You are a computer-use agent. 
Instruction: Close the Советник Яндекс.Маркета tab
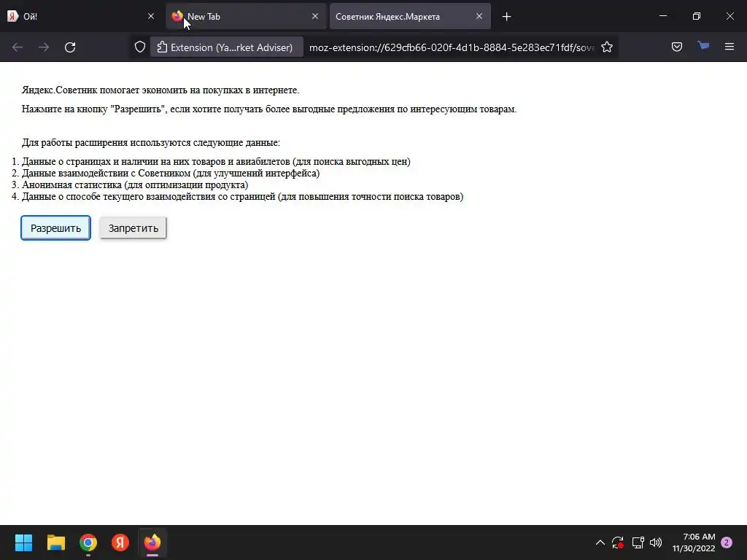click(479, 16)
